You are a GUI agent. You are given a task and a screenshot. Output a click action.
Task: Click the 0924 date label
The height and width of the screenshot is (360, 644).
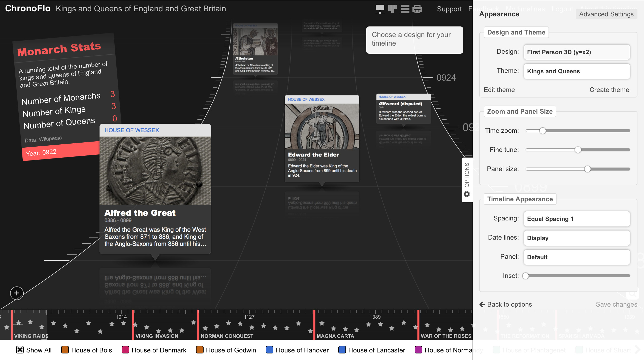tap(446, 78)
